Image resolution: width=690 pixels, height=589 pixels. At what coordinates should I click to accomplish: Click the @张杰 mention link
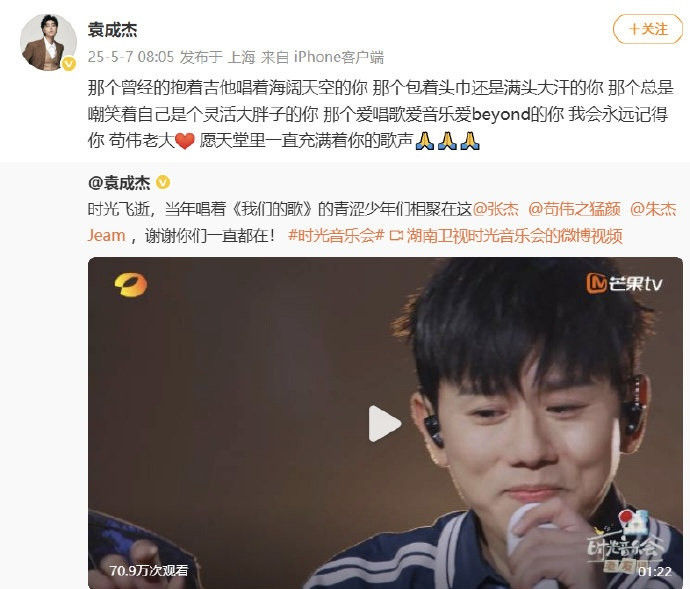(x=496, y=209)
